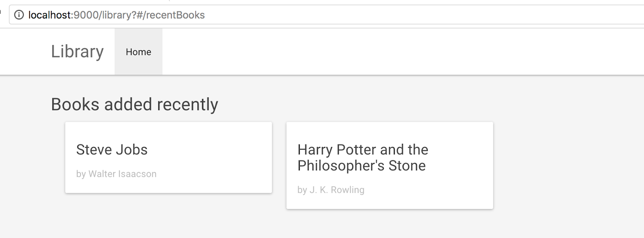Click the "by Walter Isaacson" author text
Screen dimensions: 644x238
[x=116, y=174]
